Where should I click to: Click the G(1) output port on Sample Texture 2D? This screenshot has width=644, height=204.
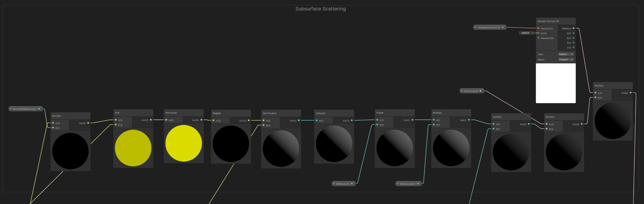click(x=573, y=38)
